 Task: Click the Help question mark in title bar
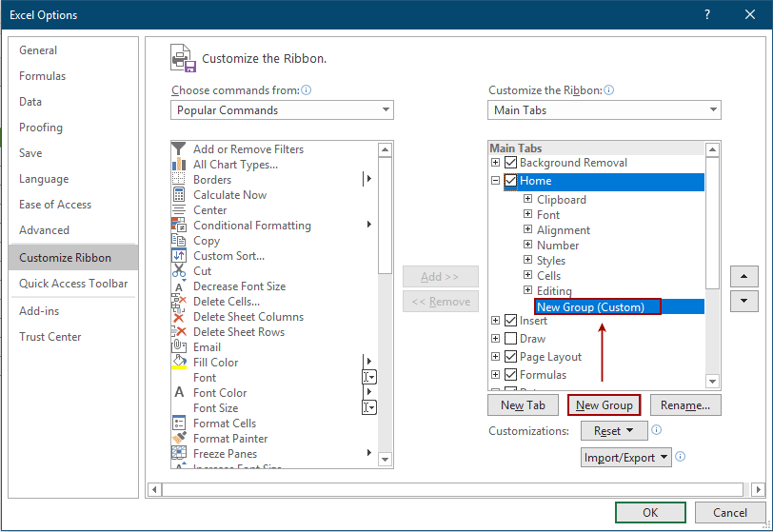tap(707, 15)
